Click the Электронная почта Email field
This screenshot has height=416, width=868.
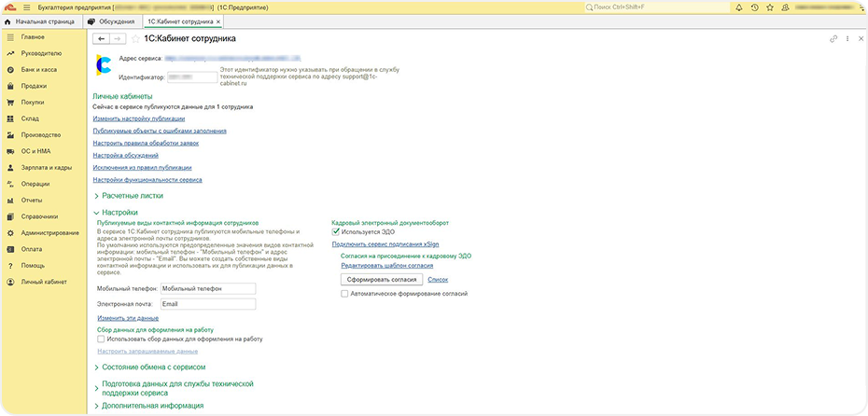click(207, 304)
